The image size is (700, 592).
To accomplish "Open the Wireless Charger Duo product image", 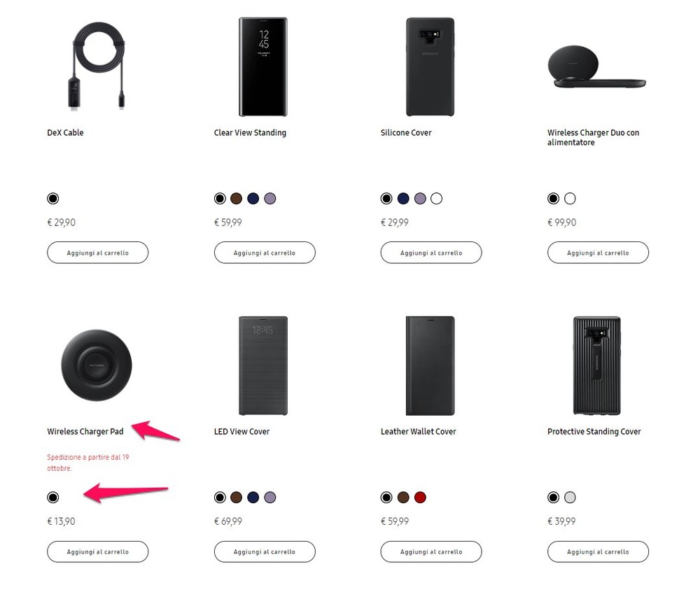I will [x=596, y=66].
